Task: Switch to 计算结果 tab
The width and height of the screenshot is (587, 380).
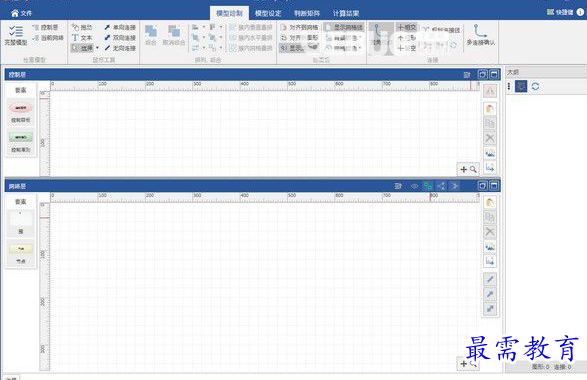Action: pos(346,13)
